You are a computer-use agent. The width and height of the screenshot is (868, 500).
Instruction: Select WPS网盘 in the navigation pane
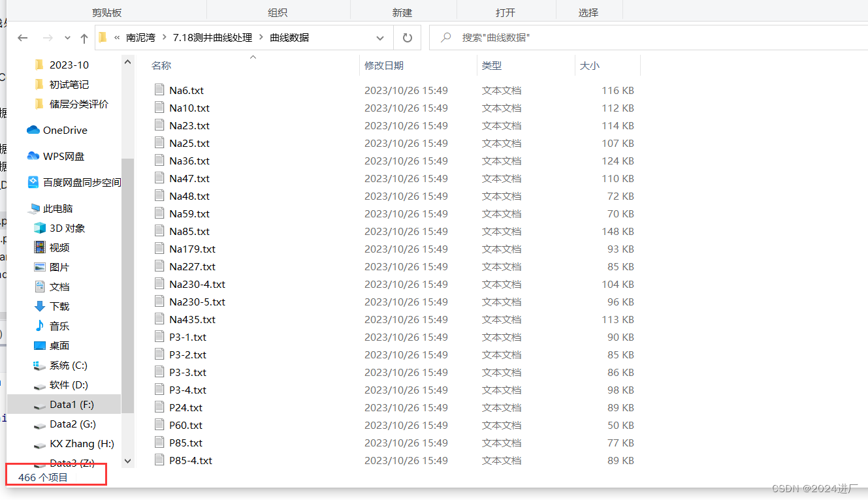(64, 156)
